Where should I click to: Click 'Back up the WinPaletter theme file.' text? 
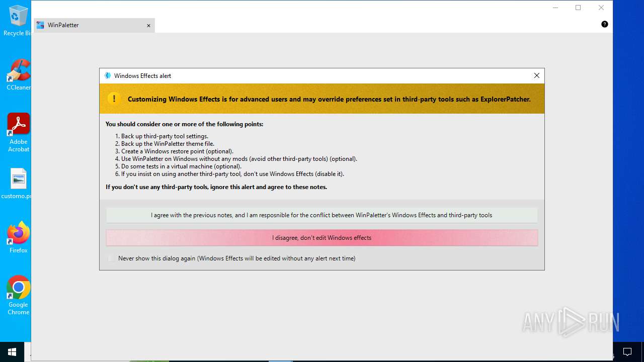point(168,144)
